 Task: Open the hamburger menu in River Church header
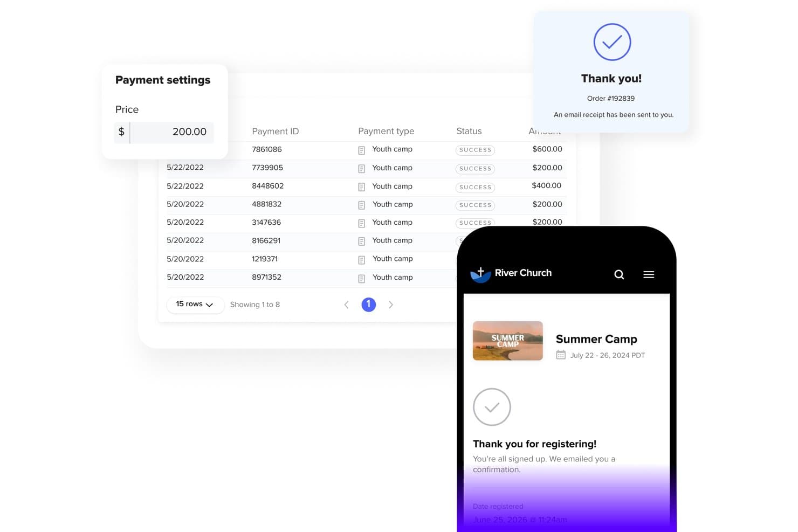click(649, 274)
